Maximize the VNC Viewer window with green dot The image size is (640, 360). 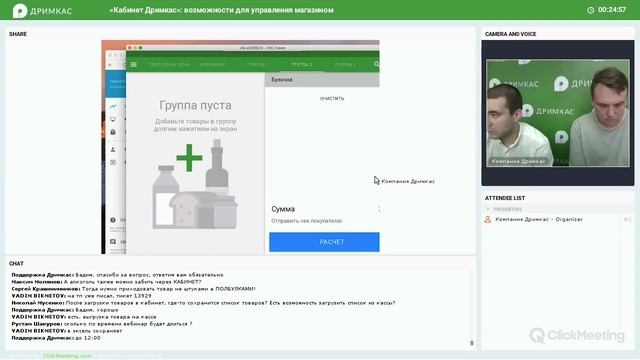(x=140, y=48)
